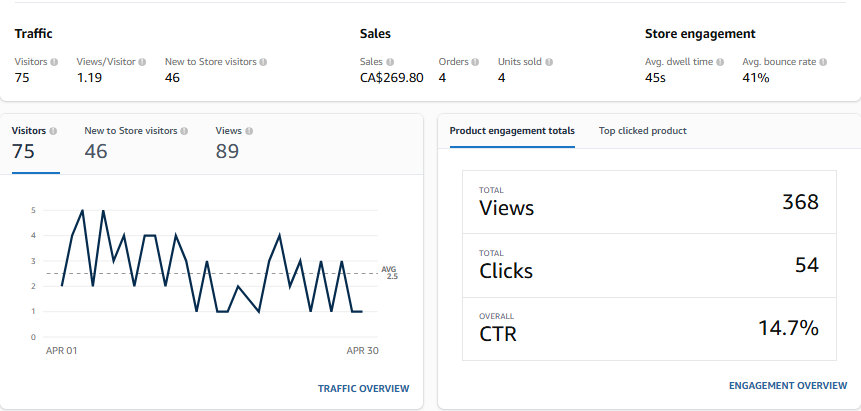Click the 45s dwell time value
Viewport: 861px width, 411px height.
point(655,78)
